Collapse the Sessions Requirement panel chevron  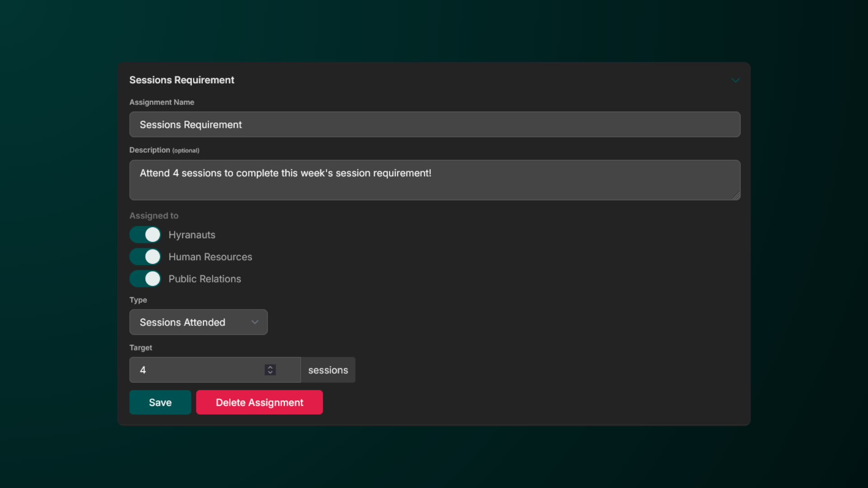736,80
